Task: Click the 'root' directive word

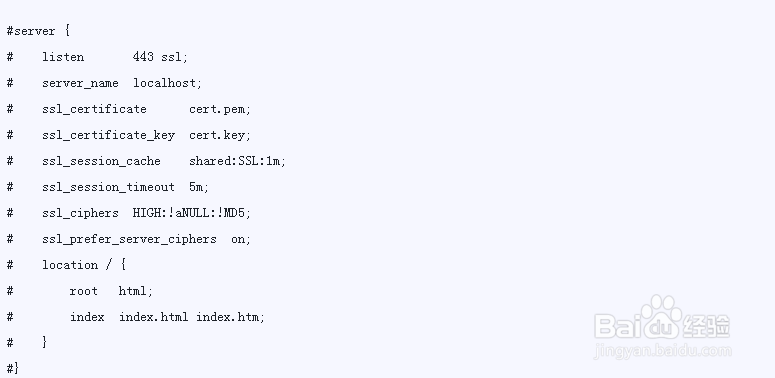Action: pos(84,291)
